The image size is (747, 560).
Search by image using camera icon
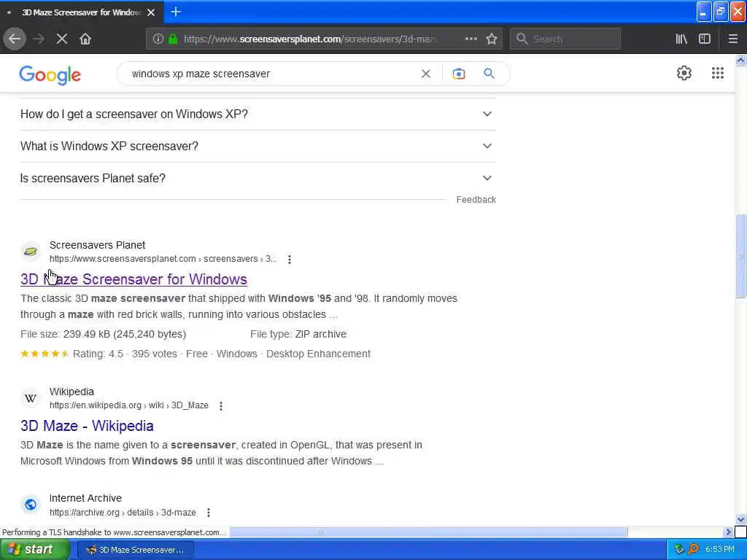[458, 74]
